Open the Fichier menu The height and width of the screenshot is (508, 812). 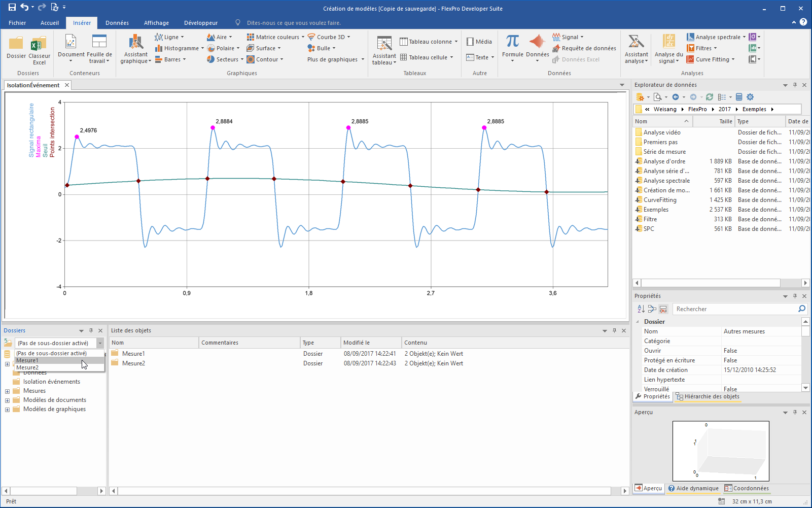point(17,23)
